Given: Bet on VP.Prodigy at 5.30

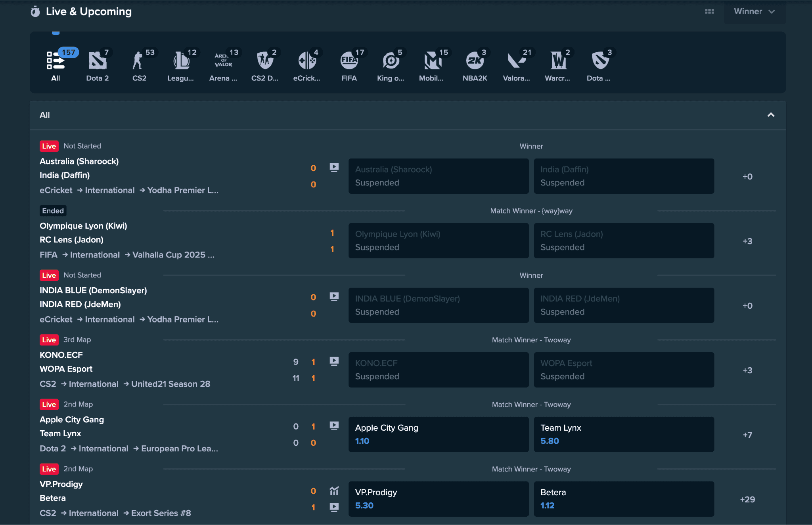Looking at the screenshot, I should tap(439, 499).
